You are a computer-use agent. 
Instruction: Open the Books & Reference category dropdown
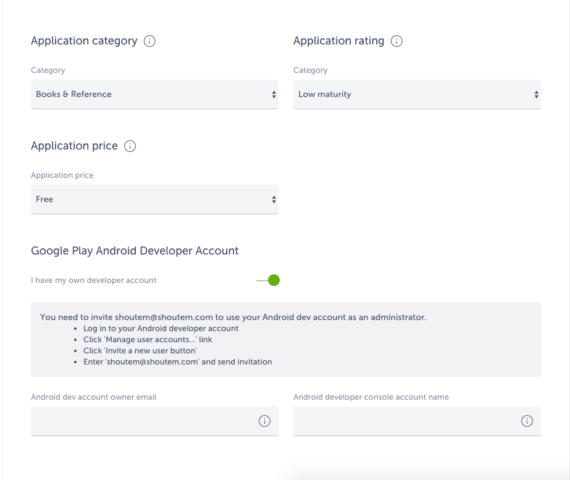155,95
